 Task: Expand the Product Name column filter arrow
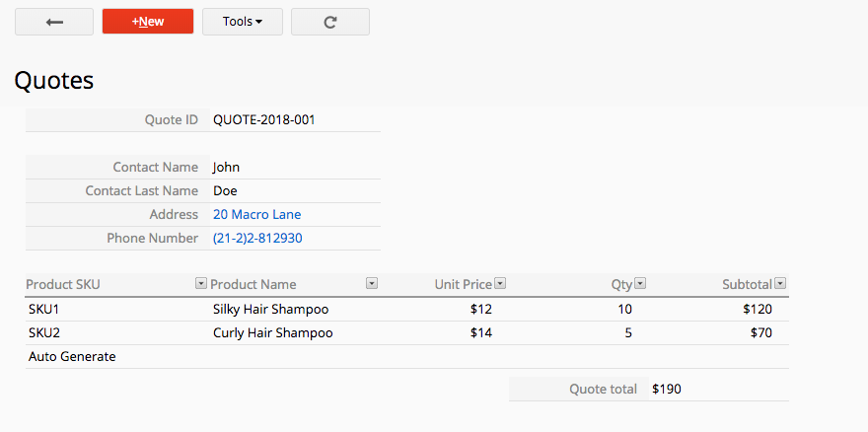372,284
